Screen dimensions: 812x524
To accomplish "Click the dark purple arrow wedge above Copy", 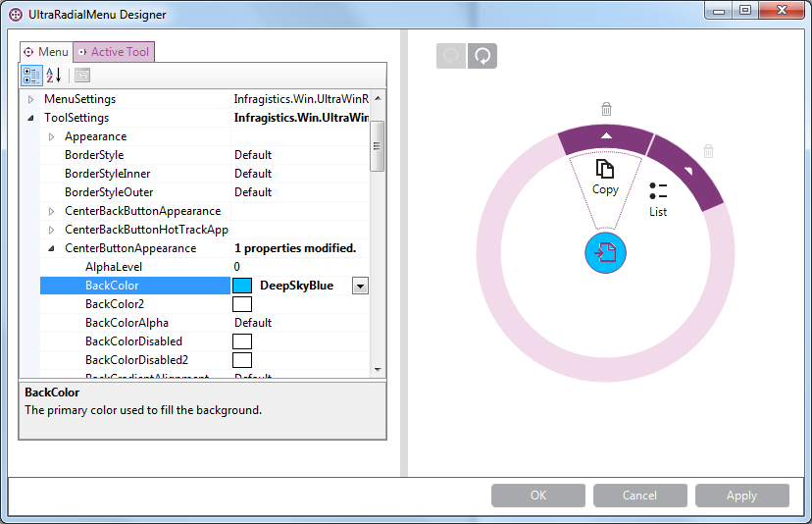I will [x=606, y=138].
